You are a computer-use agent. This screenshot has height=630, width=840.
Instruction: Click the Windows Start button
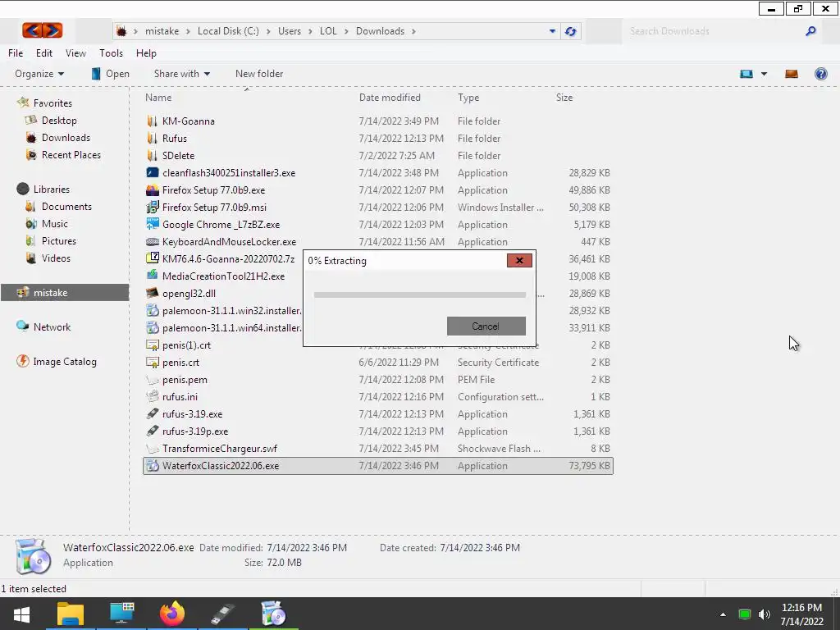point(21,614)
